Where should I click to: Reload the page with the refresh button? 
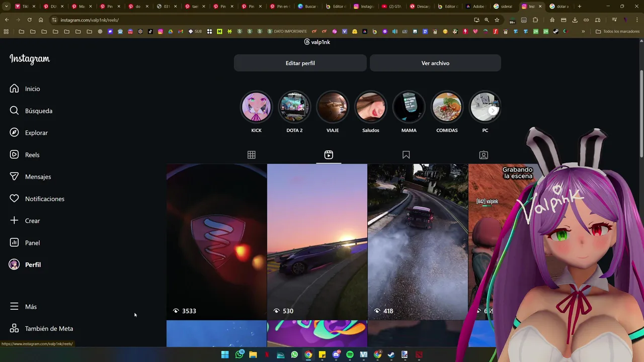click(x=29, y=20)
